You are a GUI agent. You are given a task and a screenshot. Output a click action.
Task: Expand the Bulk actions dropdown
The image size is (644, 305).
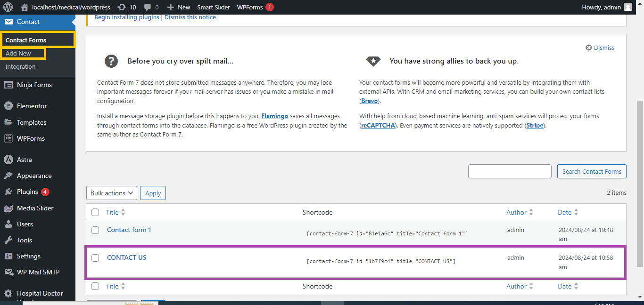[x=112, y=193]
